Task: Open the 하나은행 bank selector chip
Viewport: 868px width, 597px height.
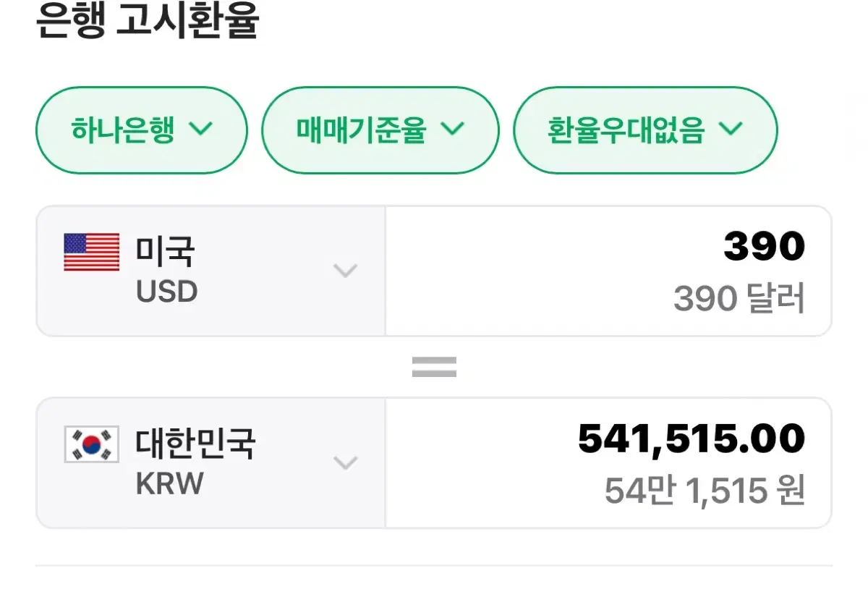Action: point(142,130)
